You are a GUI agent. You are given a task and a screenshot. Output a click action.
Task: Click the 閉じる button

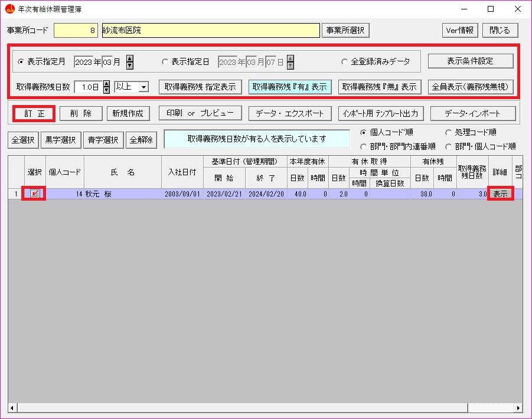[x=500, y=31]
